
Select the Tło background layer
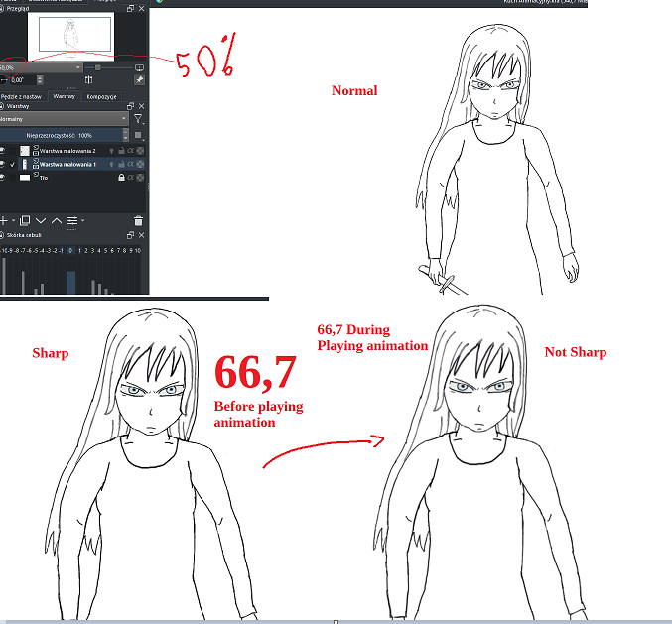(x=44, y=178)
